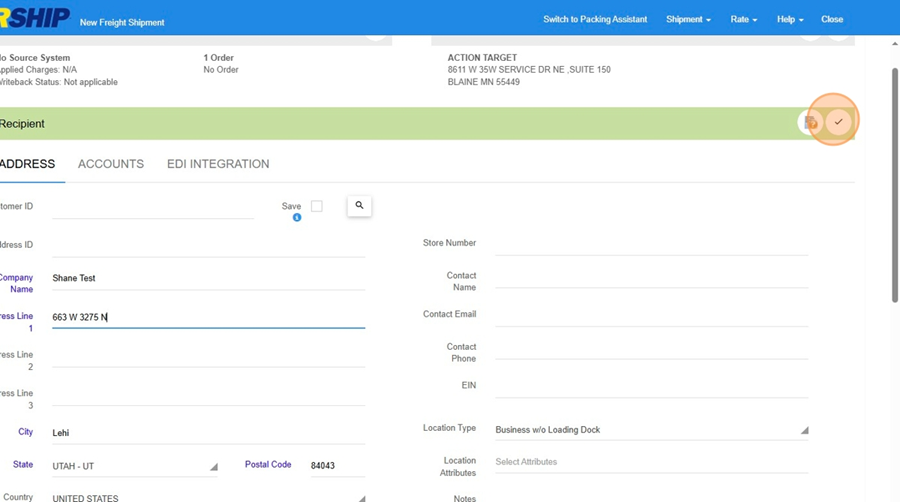Expand the Help menu

790,19
